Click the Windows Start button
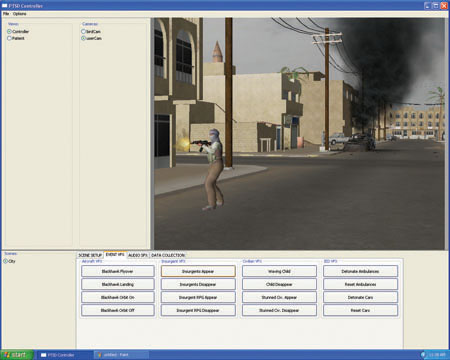The height and width of the screenshot is (360, 450). point(17,355)
